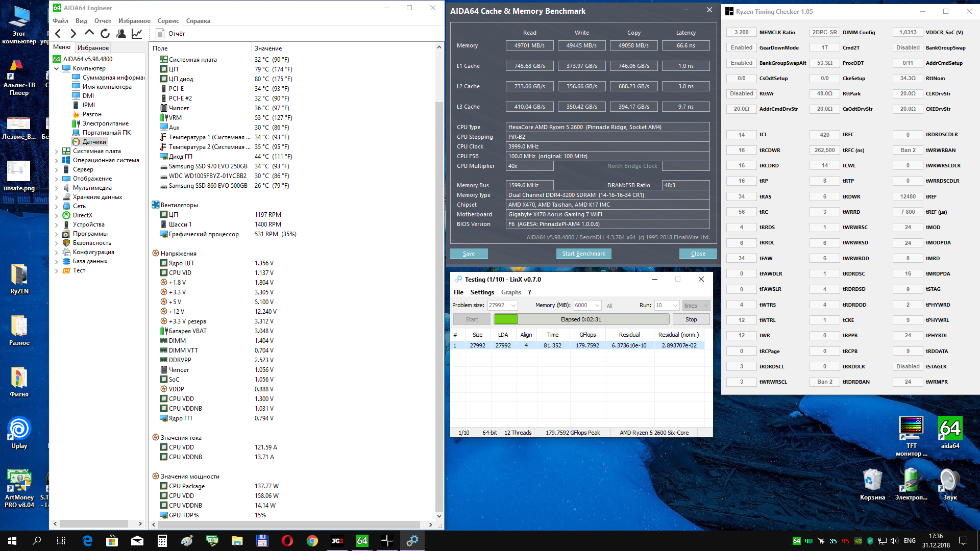This screenshot has height=551, width=980.
Task: Click the up-level arrow in AIDA64 toolbar
Action: [x=89, y=34]
